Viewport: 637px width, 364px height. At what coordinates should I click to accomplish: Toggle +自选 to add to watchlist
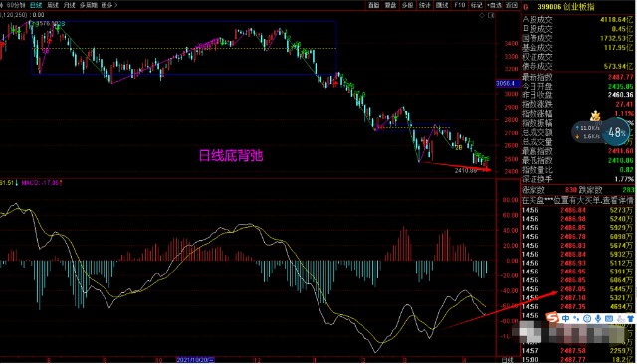tap(494, 5)
